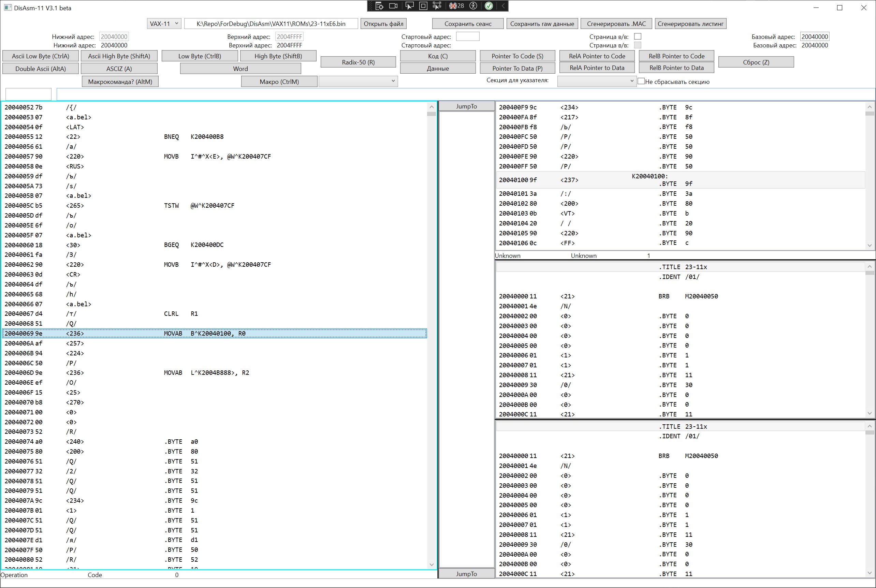
Task: Click the accessibility scan person icon
Action: pos(473,5)
